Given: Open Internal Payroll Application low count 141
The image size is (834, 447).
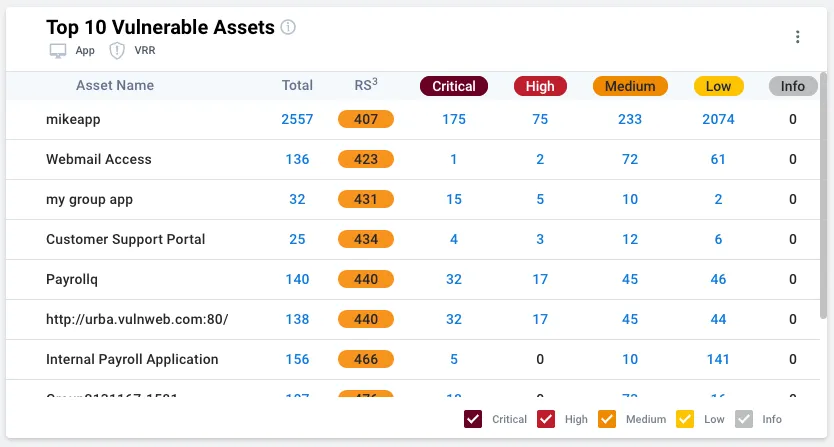Looking at the screenshot, I should [719, 359].
